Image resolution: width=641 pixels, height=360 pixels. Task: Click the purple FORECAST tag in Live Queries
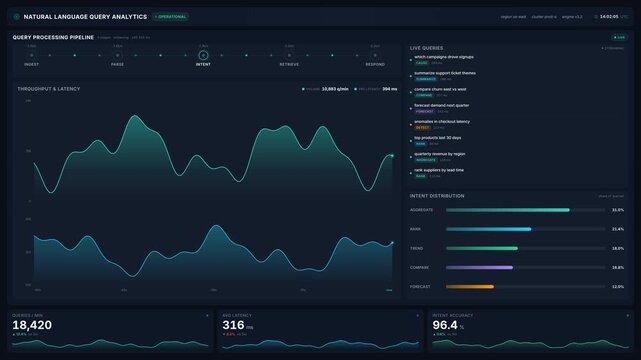click(424, 112)
